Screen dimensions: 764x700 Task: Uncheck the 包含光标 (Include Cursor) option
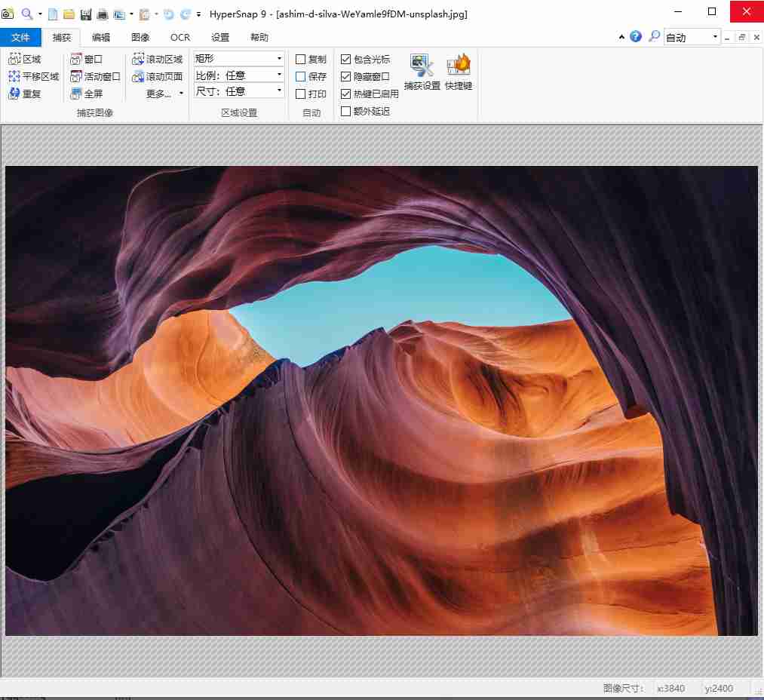346,59
